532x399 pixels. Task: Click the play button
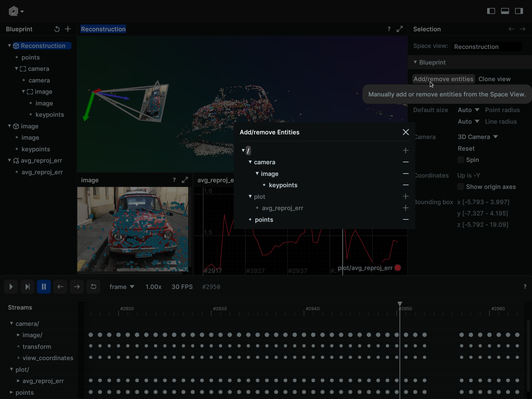(11, 287)
